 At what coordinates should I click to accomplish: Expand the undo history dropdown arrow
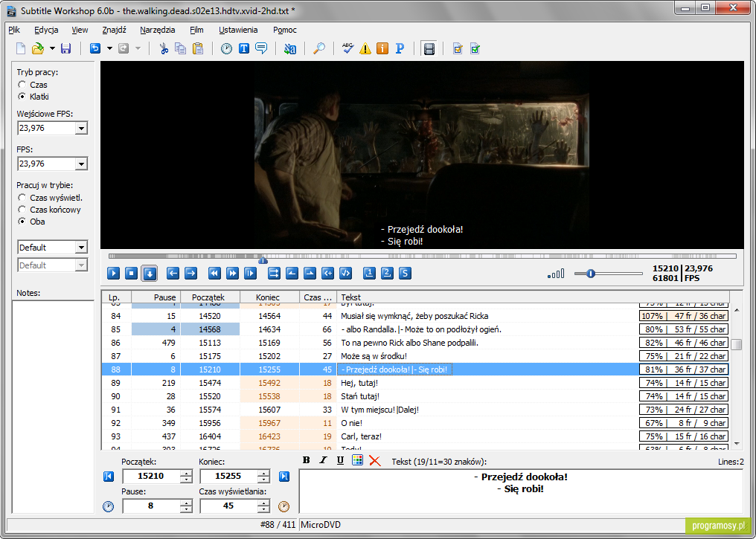[x=109, y=48]
